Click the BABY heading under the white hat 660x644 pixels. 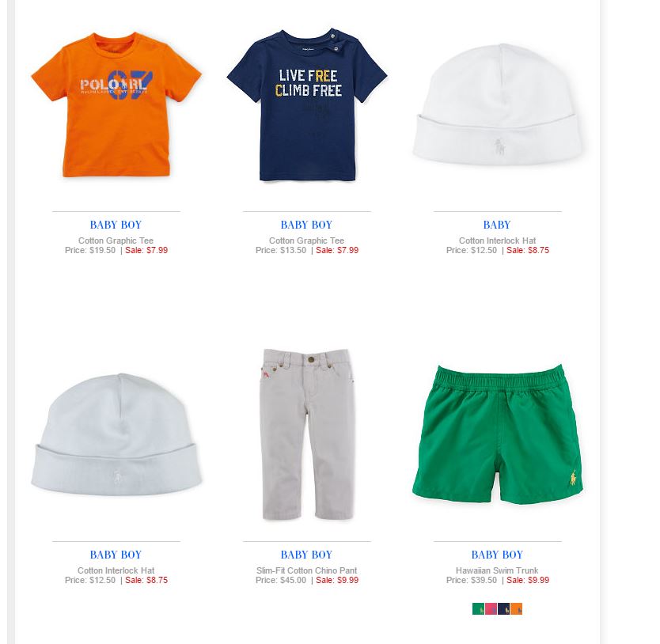tap(497, 225)
